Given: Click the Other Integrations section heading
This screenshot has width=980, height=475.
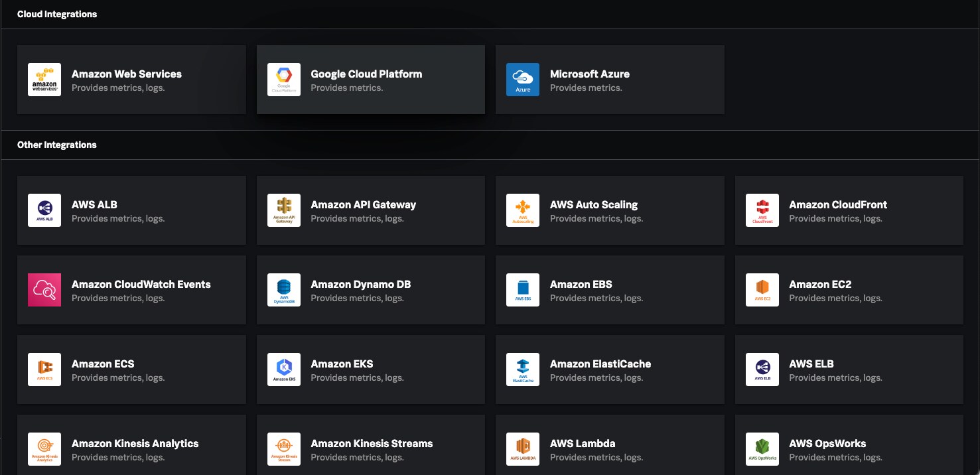Looking at the screenshot, I should click(x=57, y=145).
